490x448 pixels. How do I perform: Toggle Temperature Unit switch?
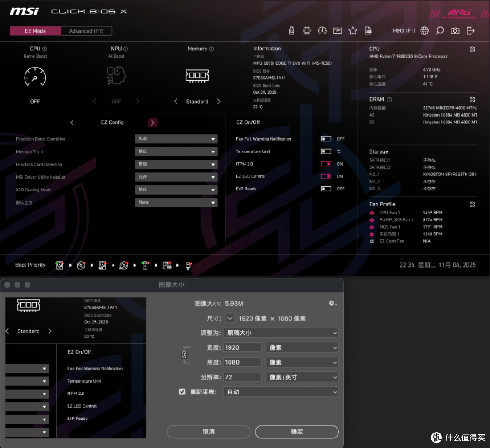[326, 151]
